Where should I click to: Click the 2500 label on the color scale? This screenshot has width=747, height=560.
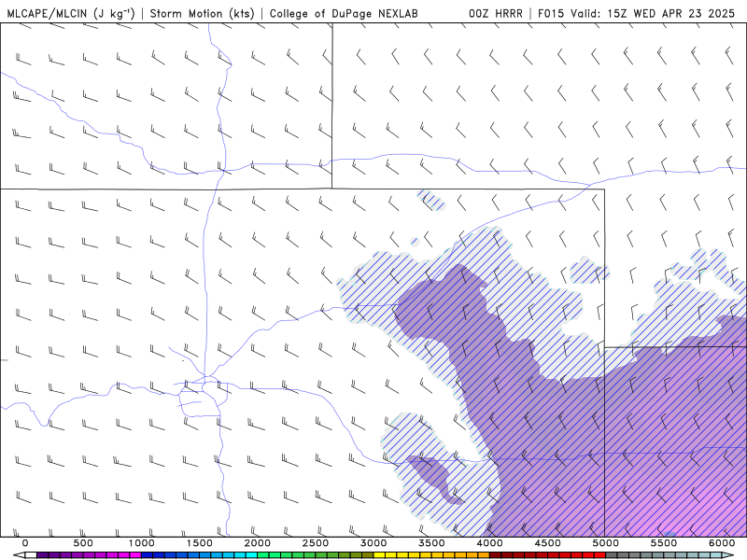[x=316, y=543]
